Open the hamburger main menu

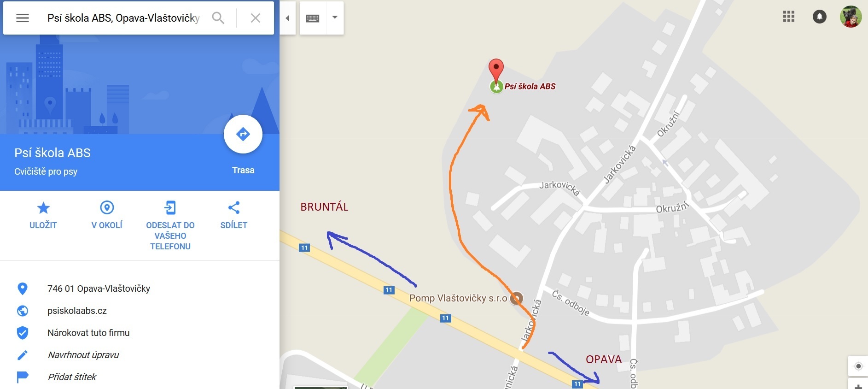pos(22,18)
